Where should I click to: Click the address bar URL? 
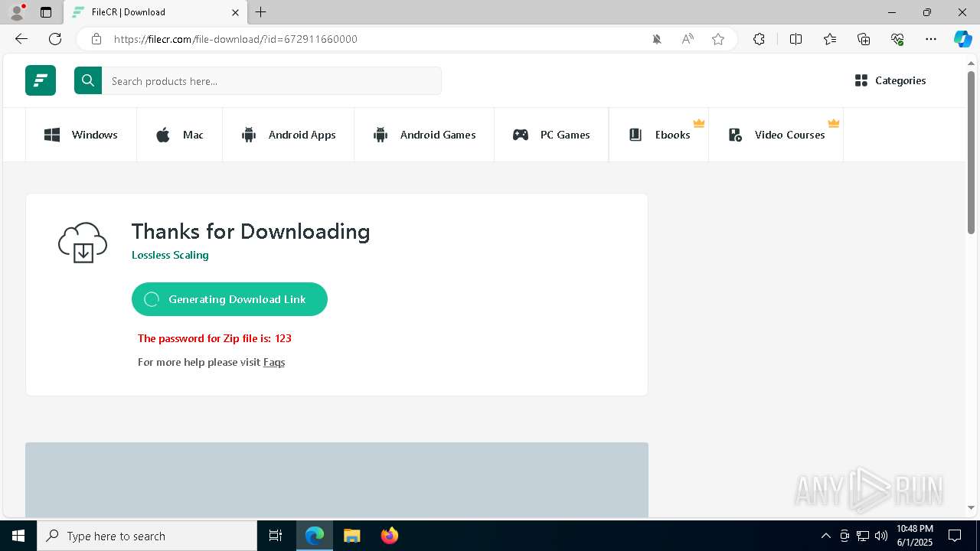236,39
